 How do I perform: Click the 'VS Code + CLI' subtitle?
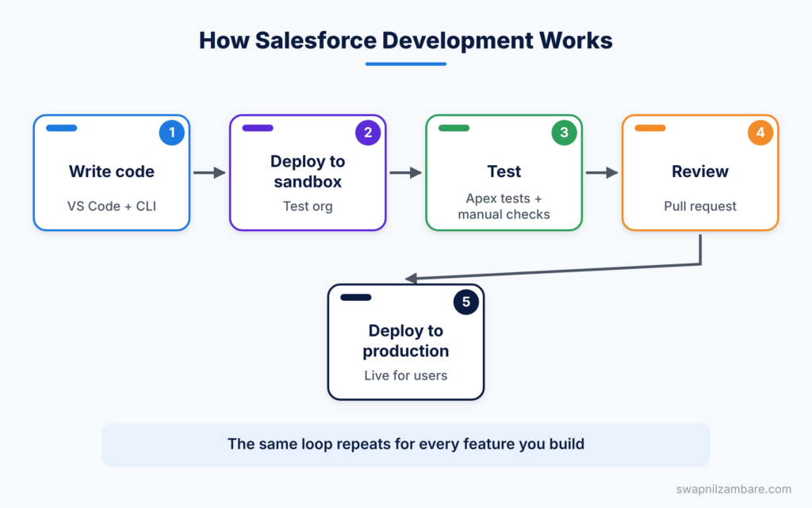[x=111, y=206]
